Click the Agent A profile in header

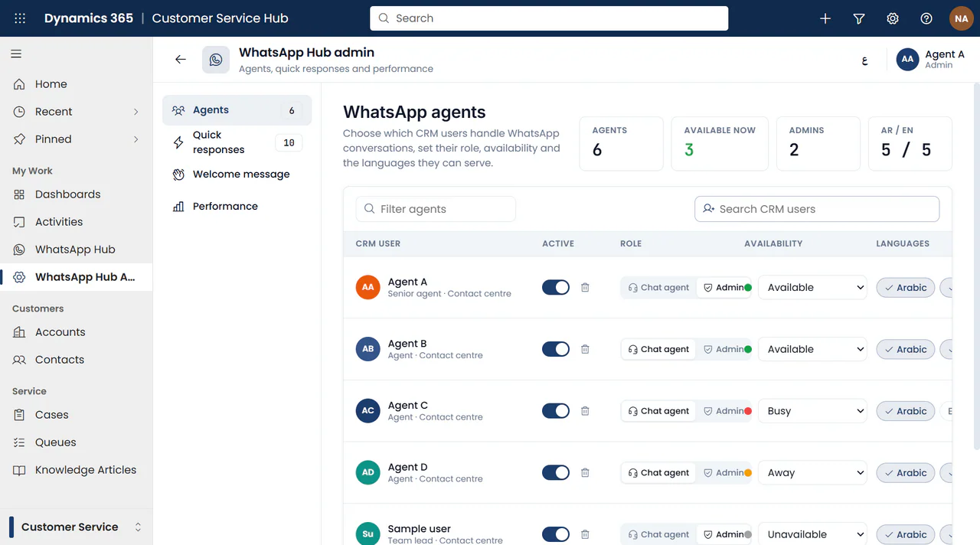point(931,60)
